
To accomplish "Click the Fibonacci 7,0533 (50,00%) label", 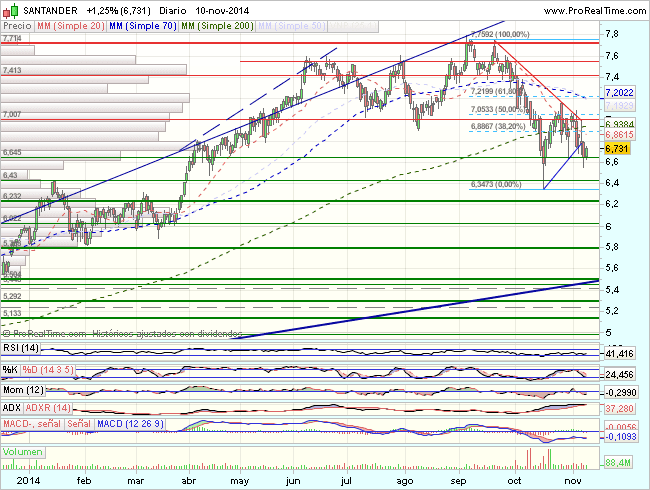I will pyautogui.click(x=497, y=109).
